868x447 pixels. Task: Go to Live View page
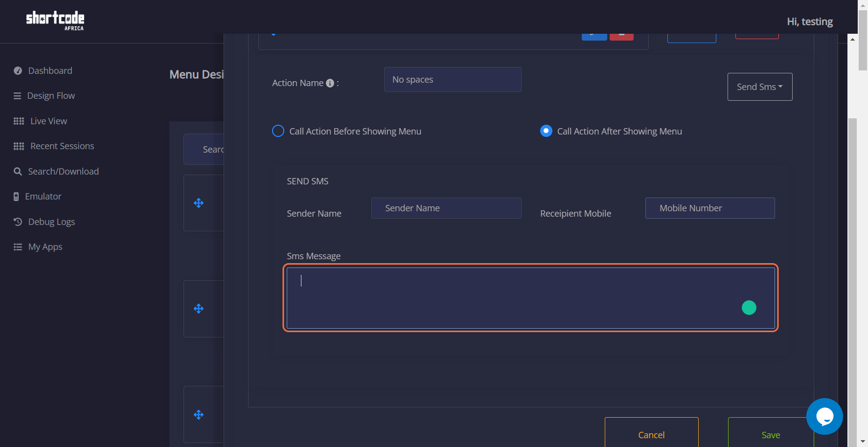(48, 121)
